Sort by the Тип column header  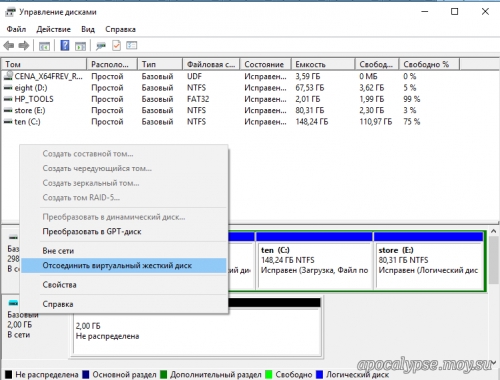tap(160, 64)
